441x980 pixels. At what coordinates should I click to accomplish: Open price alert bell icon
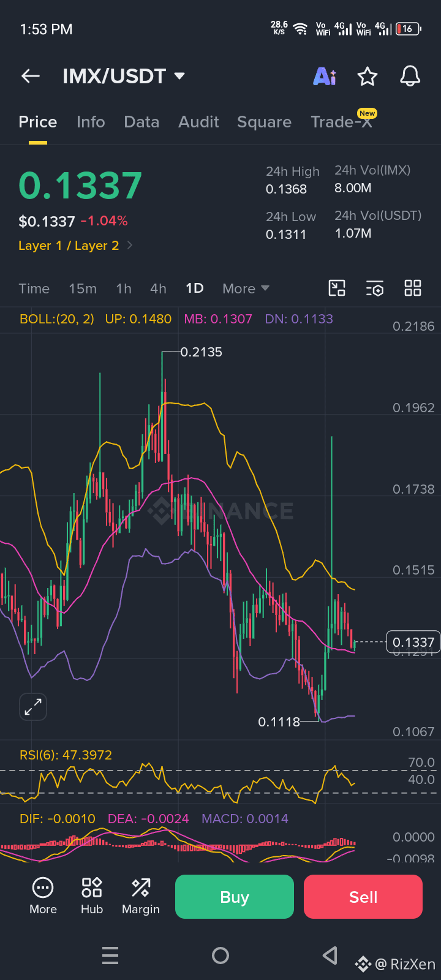click(410, 76)
